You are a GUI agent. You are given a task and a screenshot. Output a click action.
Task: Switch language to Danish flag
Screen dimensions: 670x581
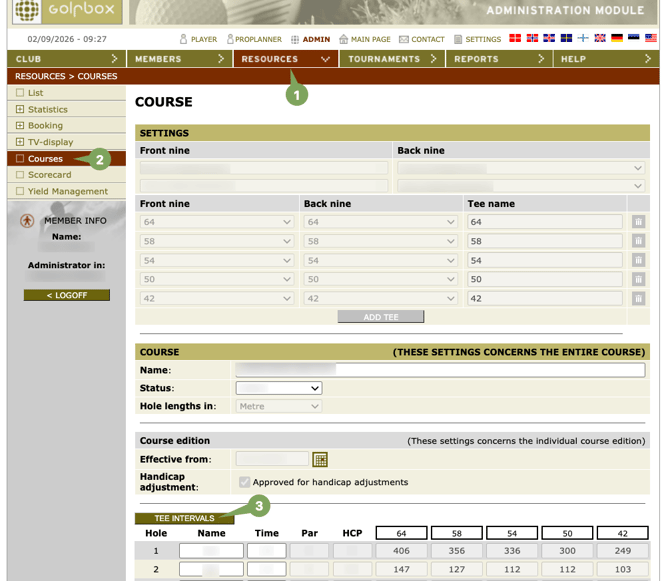coord(515,38)
